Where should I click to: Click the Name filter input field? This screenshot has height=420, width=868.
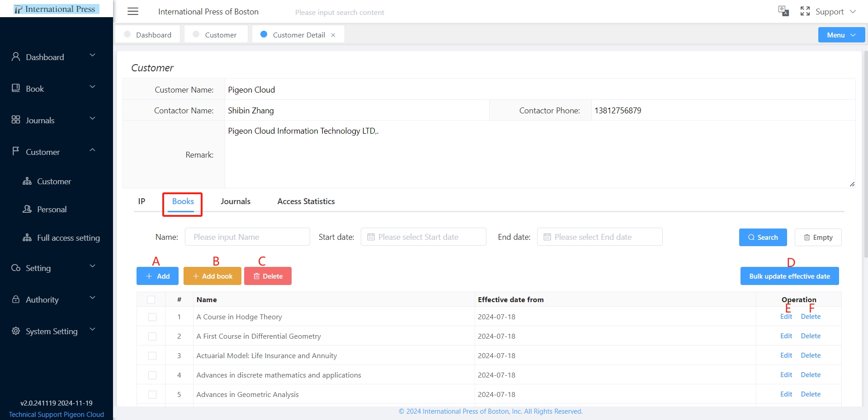coord(247,237)
